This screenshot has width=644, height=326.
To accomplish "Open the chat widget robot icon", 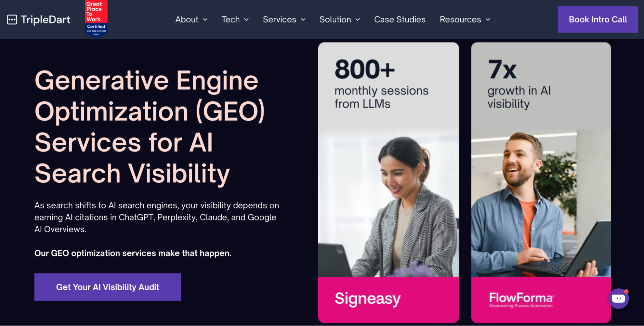I will pyautogui.click(x=619, y=298).
